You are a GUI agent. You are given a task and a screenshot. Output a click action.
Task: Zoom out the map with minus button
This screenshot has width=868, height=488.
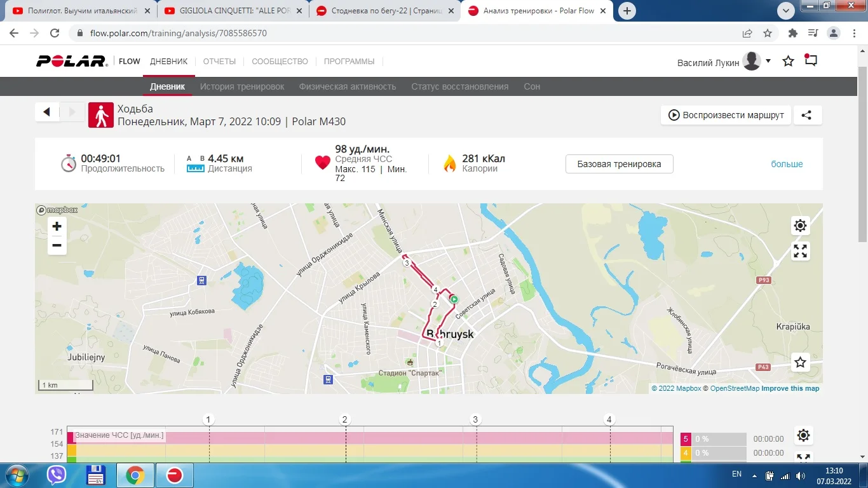[x=57, y=245]
